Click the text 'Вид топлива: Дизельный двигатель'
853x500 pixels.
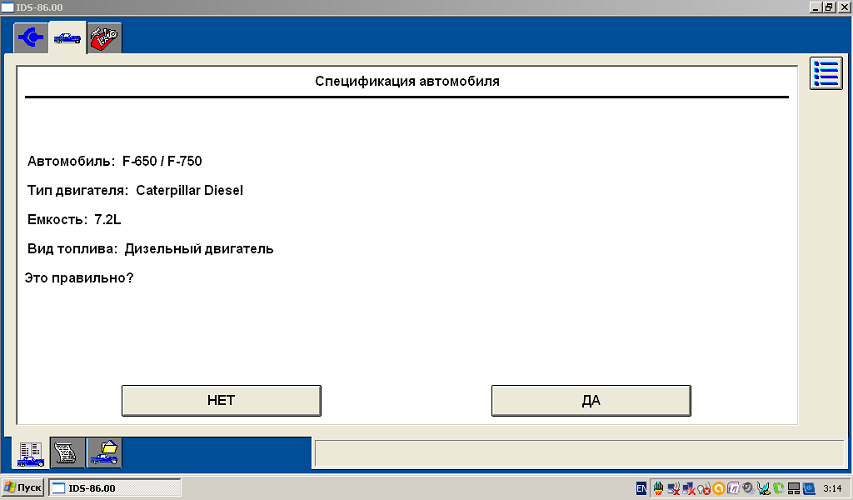coord(150,249)
